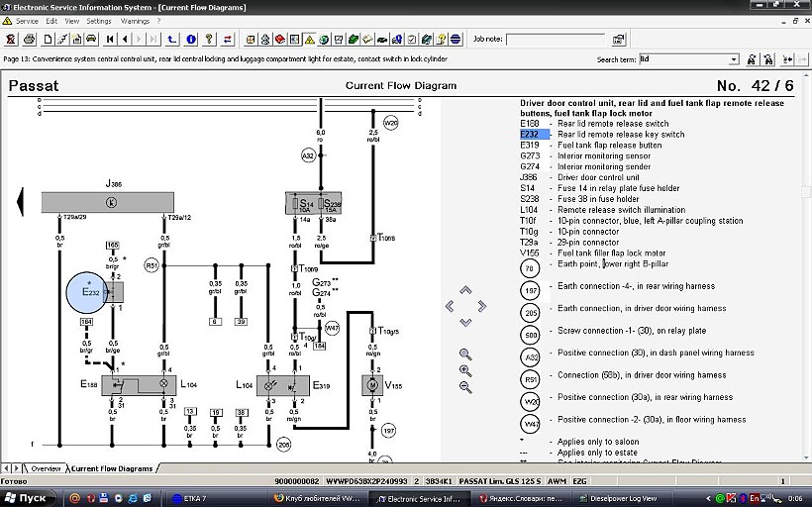Pan diagram right with right chevron

point(482,307)
